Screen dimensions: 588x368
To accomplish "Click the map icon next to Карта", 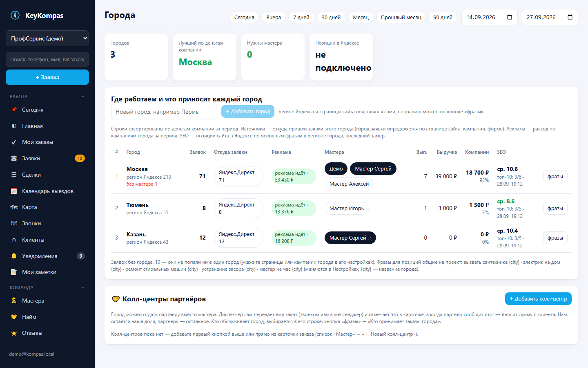I will pos(14,207).
